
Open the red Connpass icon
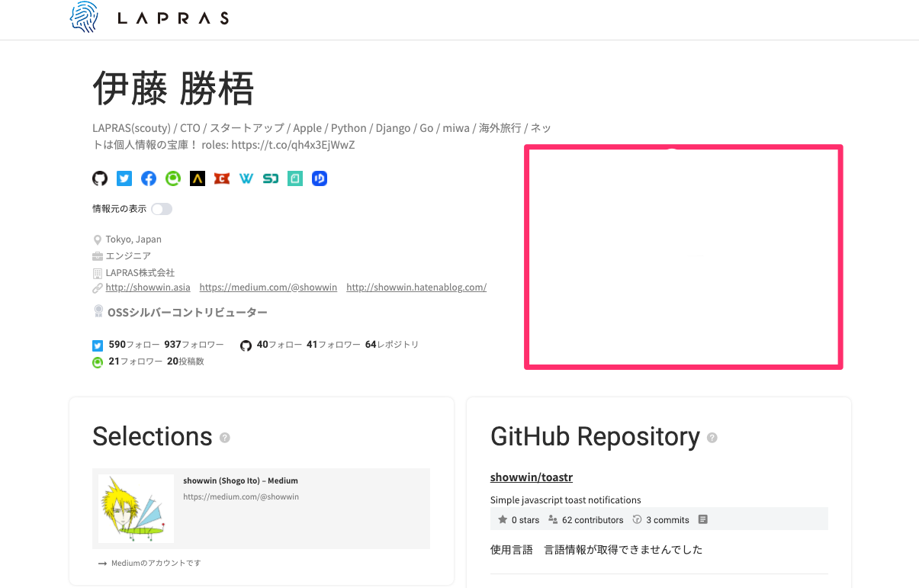pos(222,178)
